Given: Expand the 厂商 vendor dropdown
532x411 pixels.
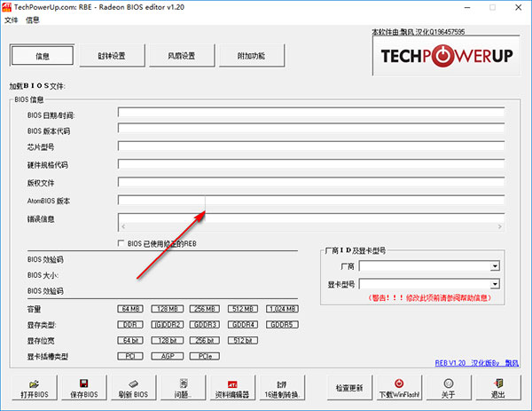Looking at the screenshot, I should point(495,266).
